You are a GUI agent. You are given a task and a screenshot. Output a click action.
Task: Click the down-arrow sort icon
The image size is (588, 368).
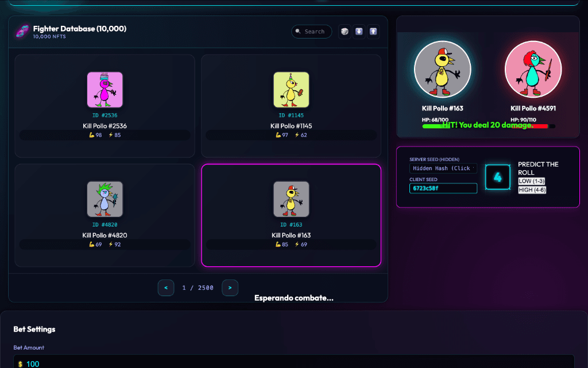click(359, 32)
